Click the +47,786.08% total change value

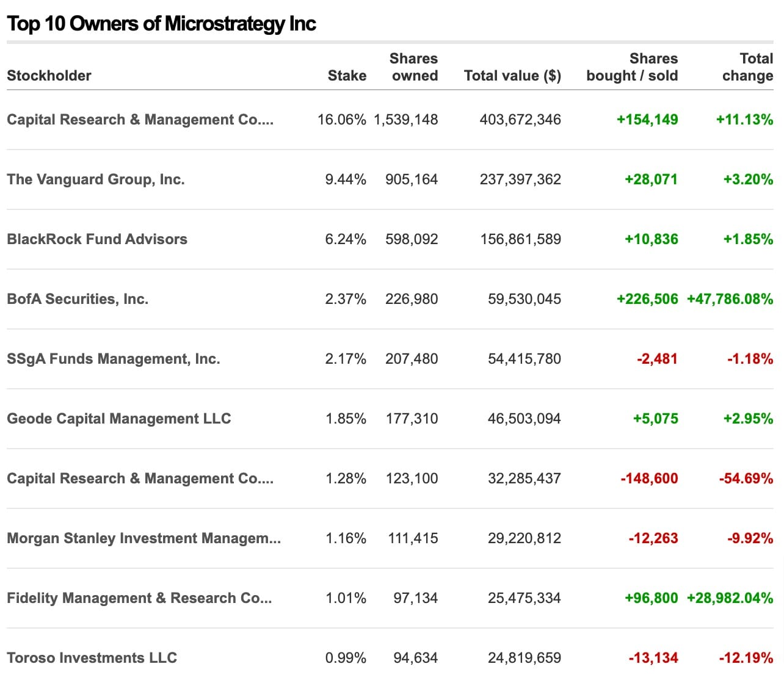click(x=730, y=299)
